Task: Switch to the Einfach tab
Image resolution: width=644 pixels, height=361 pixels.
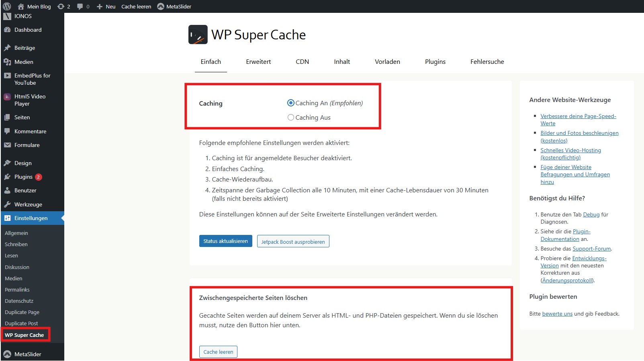Action: [x=211, y=62]
